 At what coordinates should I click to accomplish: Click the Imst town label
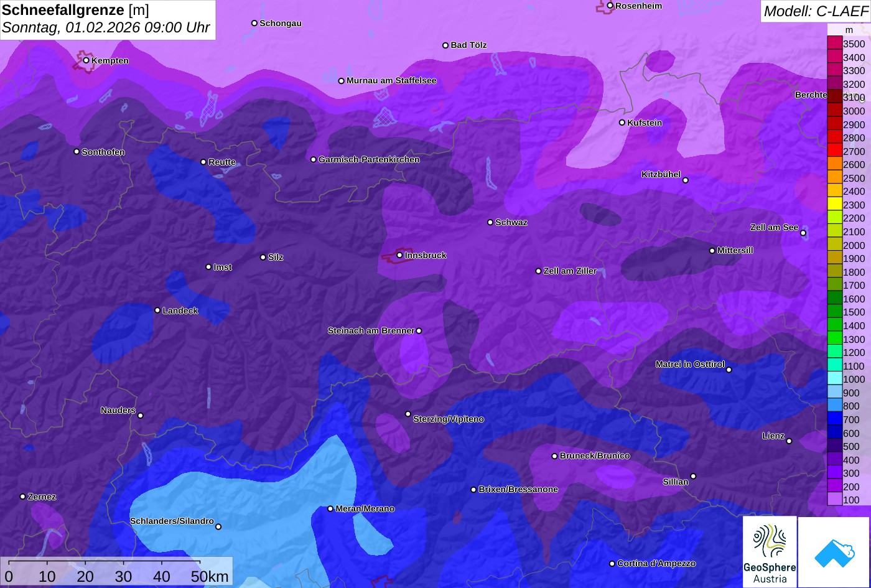pos(223,268)
